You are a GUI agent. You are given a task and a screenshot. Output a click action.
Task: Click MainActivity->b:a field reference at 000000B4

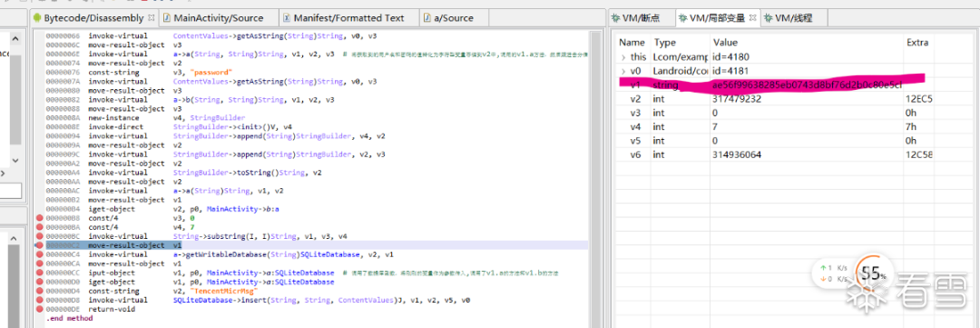(242, 209)
